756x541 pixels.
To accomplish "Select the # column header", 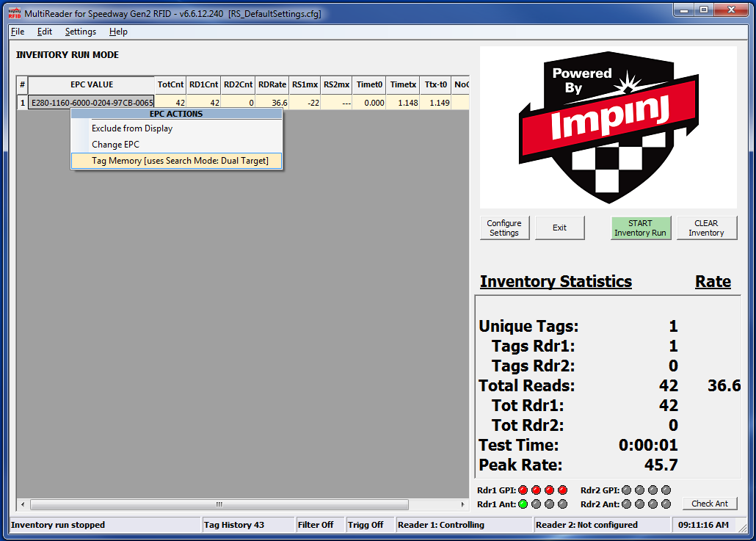I will coord(22,85).
